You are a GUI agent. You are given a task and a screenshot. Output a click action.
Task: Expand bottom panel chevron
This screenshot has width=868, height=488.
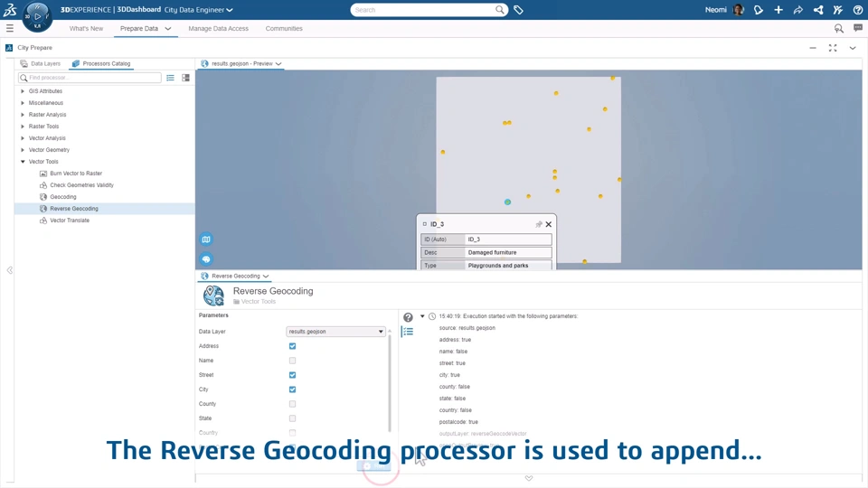point(529,478)
